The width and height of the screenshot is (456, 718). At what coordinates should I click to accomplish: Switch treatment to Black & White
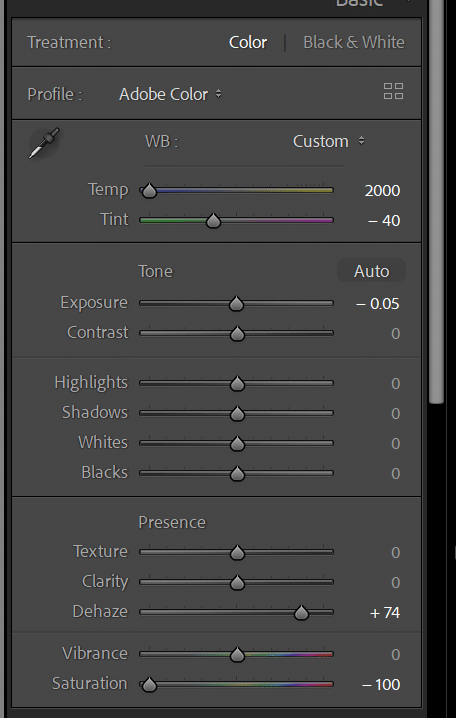[x=354, y=42]
